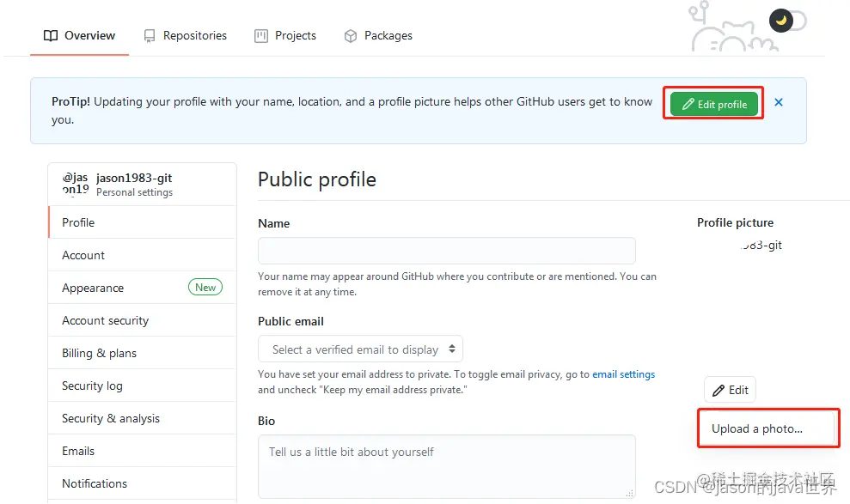The width and height of the screenshot is (850, 504).
Task: Click the Packages cube icon
Action: point(351,36)
